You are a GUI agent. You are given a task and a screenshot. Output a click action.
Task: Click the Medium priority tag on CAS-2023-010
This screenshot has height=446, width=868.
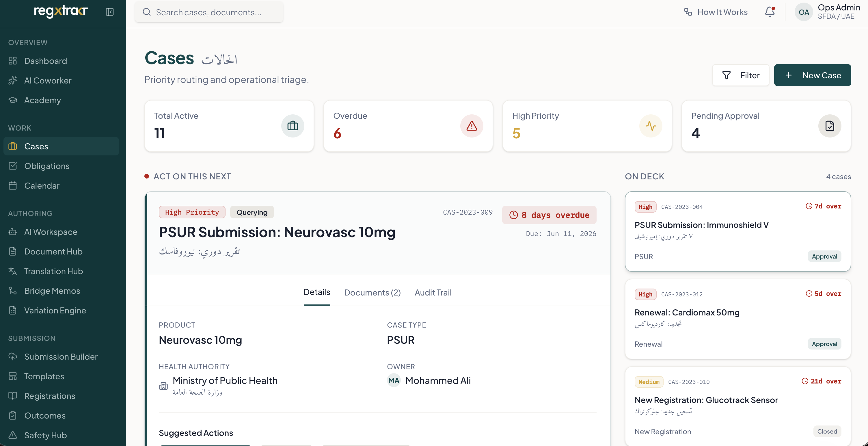pos(649,382)
